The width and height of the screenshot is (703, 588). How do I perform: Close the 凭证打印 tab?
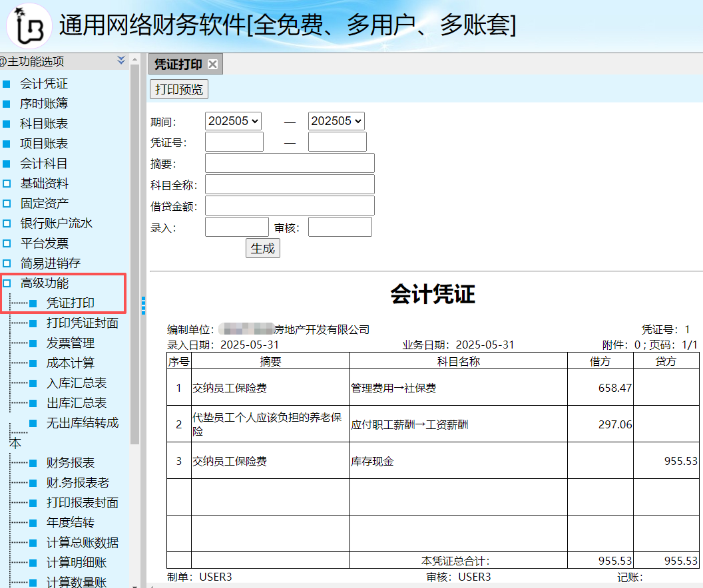(x=212, y=65)
